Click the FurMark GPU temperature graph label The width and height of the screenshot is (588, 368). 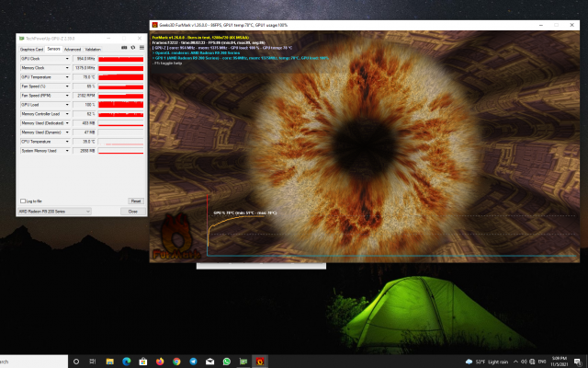(x=245, y=213)
